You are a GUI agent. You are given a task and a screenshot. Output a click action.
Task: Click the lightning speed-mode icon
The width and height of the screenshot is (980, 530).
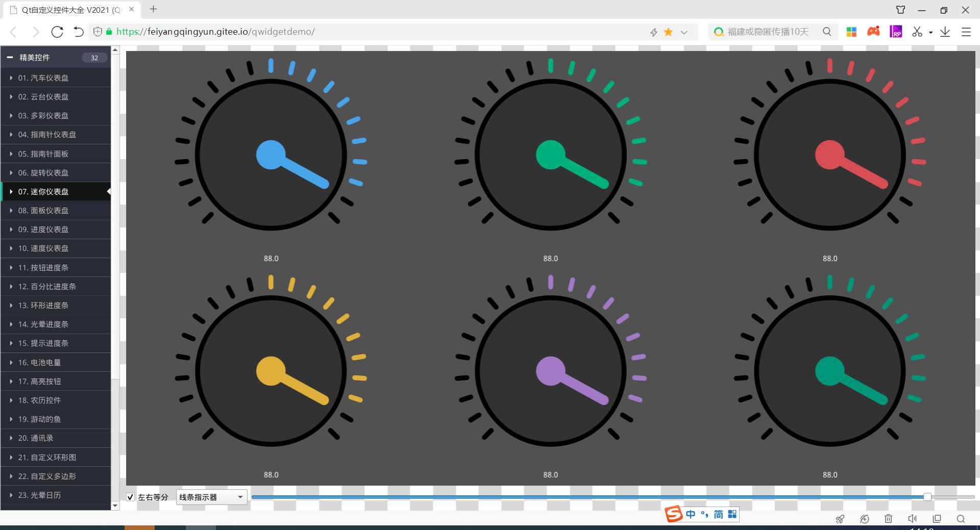(654, 32)
